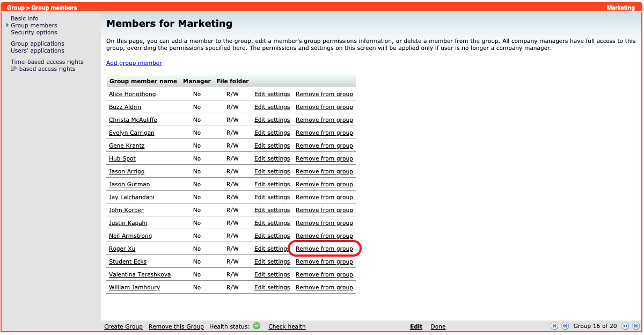
Task: Open Jason Gutman member link
Action: pos(129,184)
